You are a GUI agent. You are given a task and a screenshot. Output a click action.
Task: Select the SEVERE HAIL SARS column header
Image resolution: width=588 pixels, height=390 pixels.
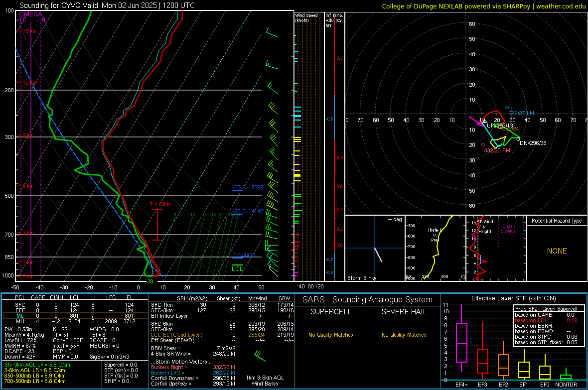point(404,312)
